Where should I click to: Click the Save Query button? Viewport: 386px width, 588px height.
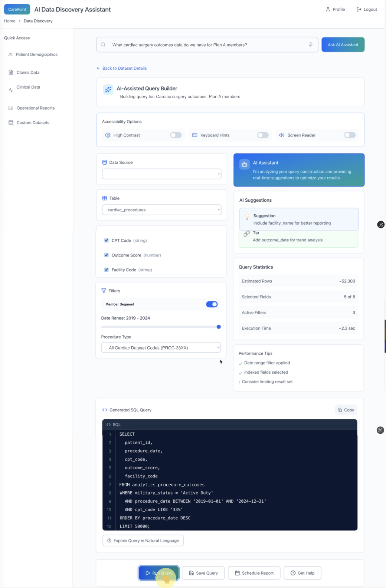tap(203, 573)
